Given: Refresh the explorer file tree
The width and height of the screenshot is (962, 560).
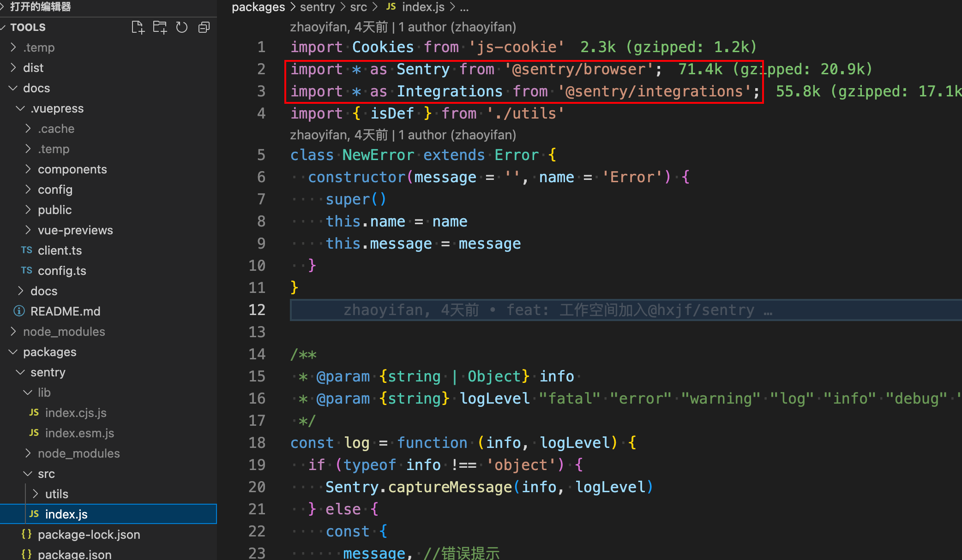Looking at the screenshot, I should pos(182,27).
